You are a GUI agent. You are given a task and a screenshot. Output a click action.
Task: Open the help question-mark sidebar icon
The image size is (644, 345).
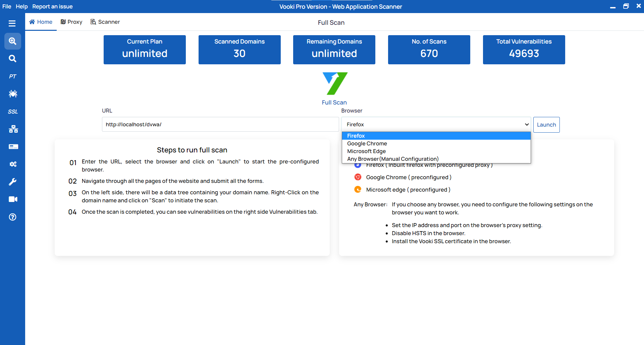coord(12,217)
